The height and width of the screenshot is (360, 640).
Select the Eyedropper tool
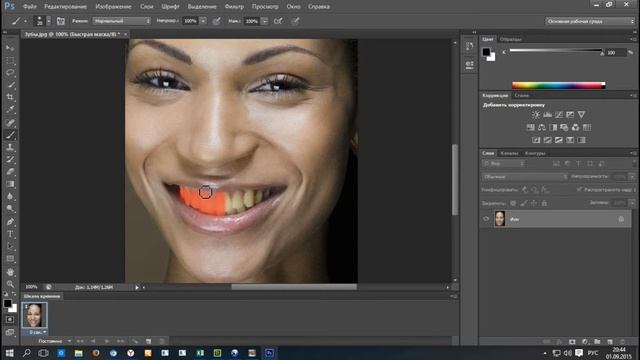[x=10, y=109]
